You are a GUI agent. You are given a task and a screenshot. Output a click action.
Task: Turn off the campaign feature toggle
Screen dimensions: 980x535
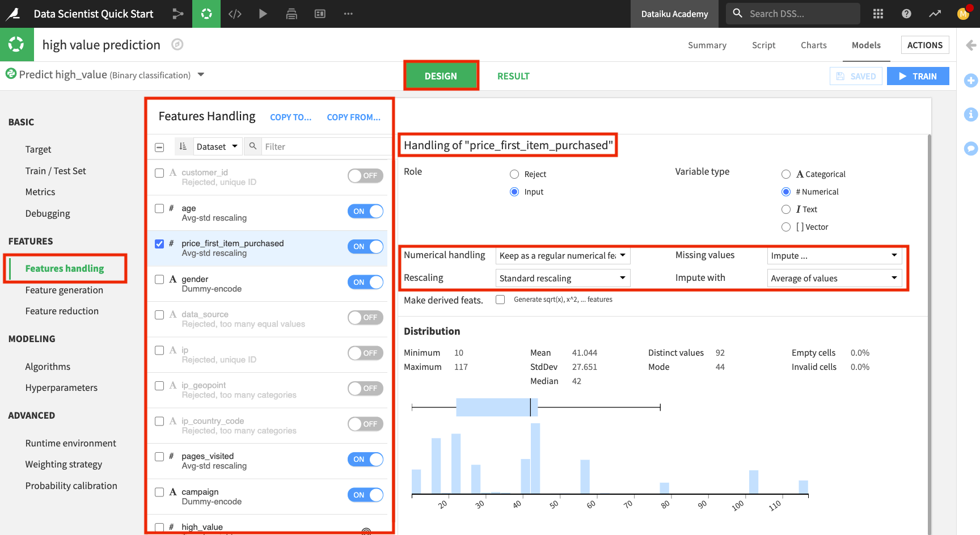coord(365,495)
